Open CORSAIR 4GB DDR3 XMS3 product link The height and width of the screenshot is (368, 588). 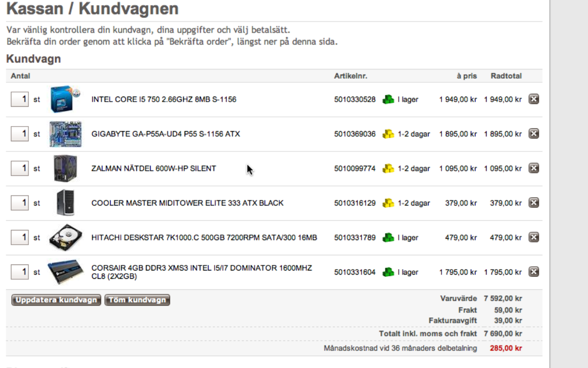(202, 272)
